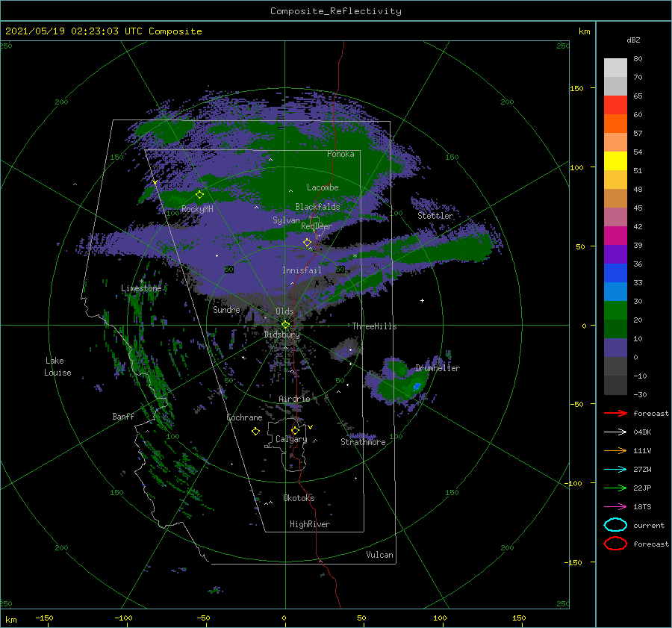This screenshot has height=628, width=672.
Task: Click the yellow diamond marker below Cochrane
Action: 255,432
